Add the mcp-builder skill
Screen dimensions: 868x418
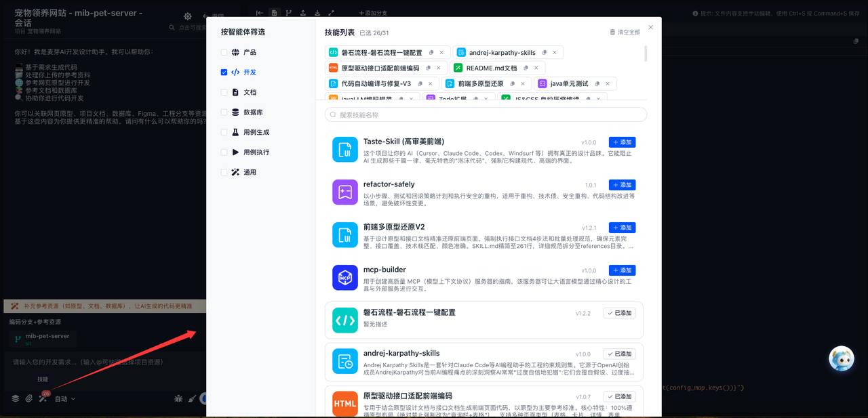[622, 270]
